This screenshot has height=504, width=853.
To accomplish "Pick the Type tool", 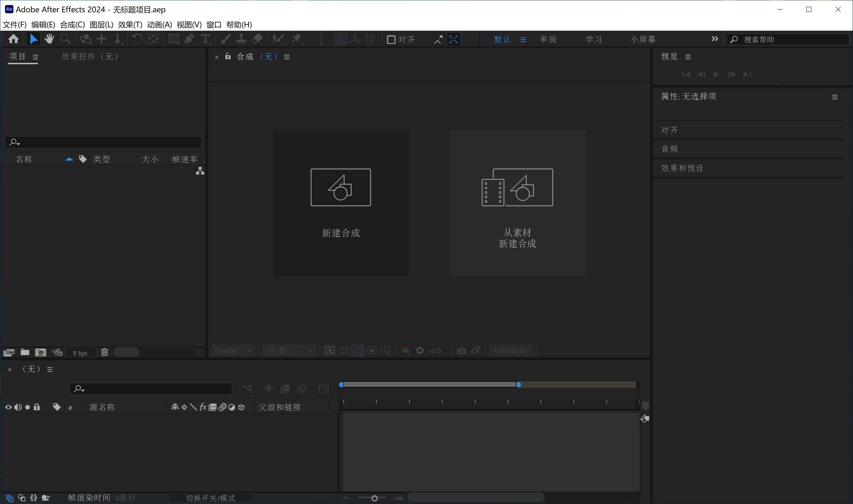I will (x=206, y=39).
